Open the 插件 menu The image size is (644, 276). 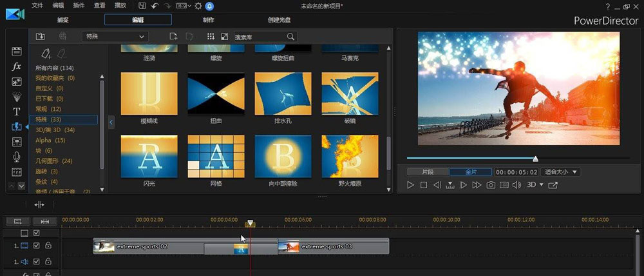pyautogui.click(x=79, y=6)
